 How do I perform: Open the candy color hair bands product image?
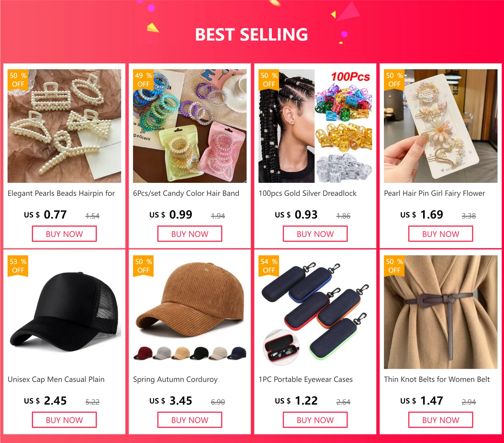tap(190, 126)
